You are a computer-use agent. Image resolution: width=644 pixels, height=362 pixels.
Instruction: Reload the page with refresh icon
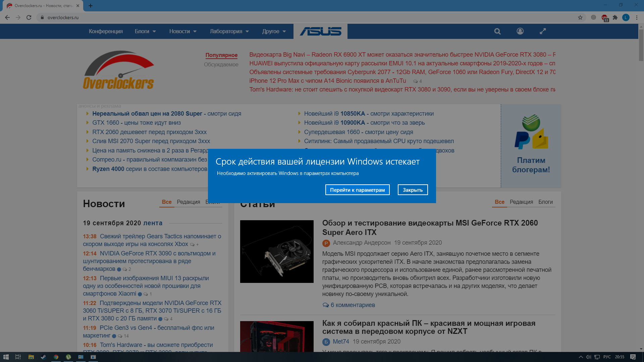coord(29,17)
